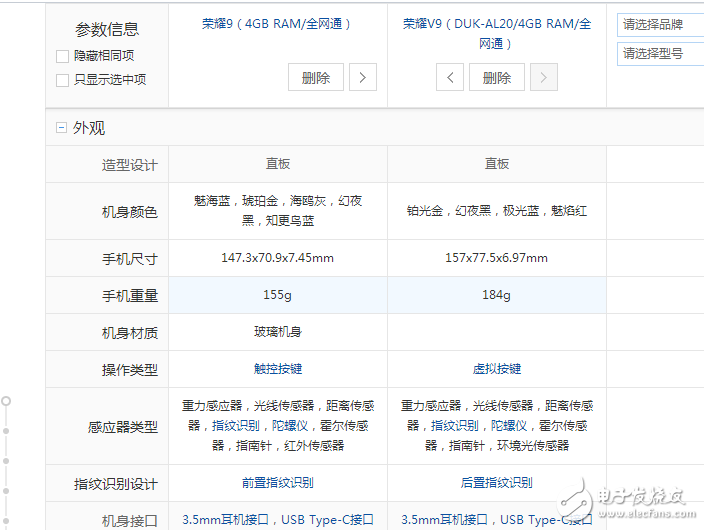The height and width of the screenshot is (530, 704).
Task: Click 3.5mm耳机接口 in the 荣耀9 column
Action: (x=225, y=520)
